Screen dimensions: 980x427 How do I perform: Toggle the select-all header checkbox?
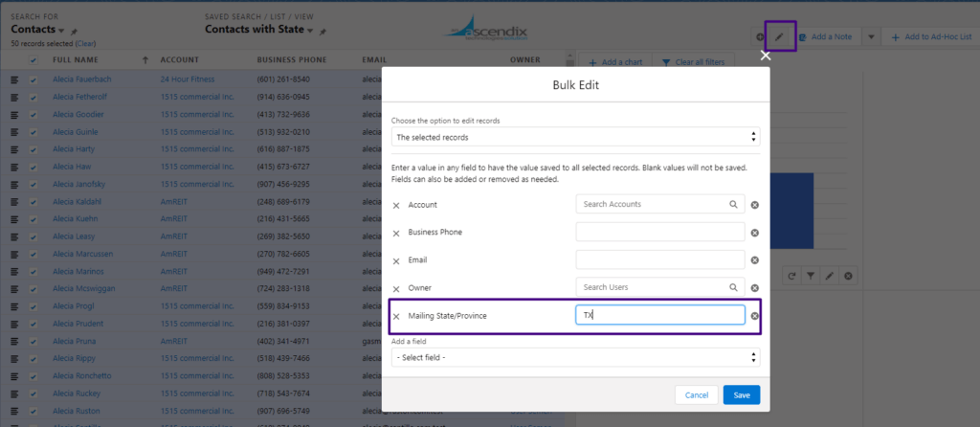click(33, 60)
